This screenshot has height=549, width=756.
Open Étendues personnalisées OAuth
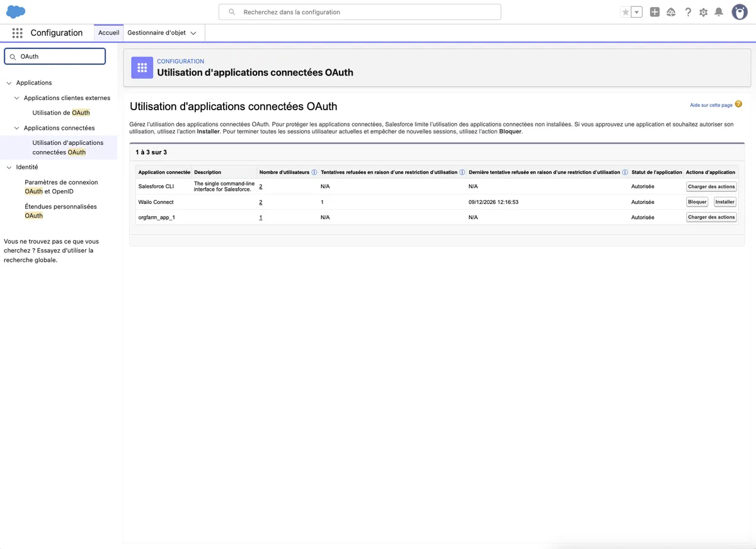coord(60,211)
